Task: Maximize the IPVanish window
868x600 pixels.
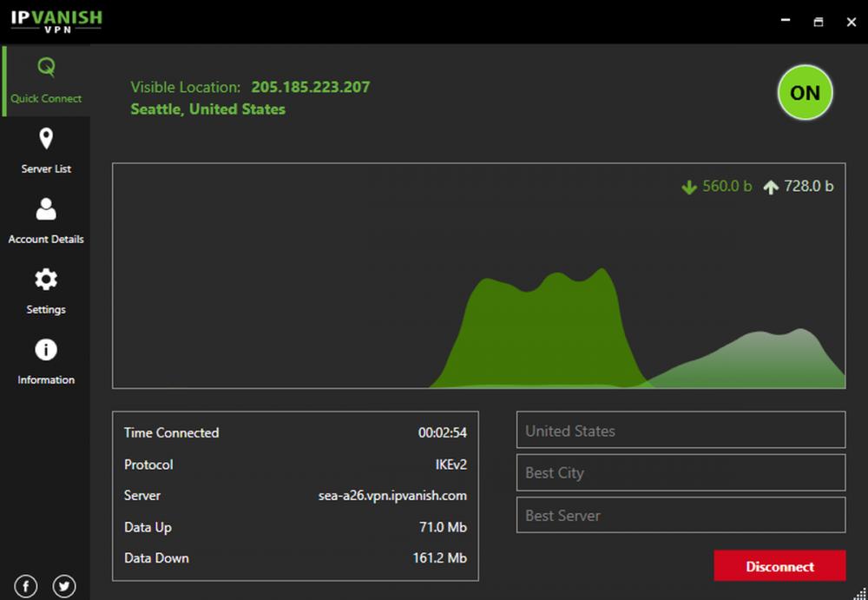Action: (x=819, y=21)
